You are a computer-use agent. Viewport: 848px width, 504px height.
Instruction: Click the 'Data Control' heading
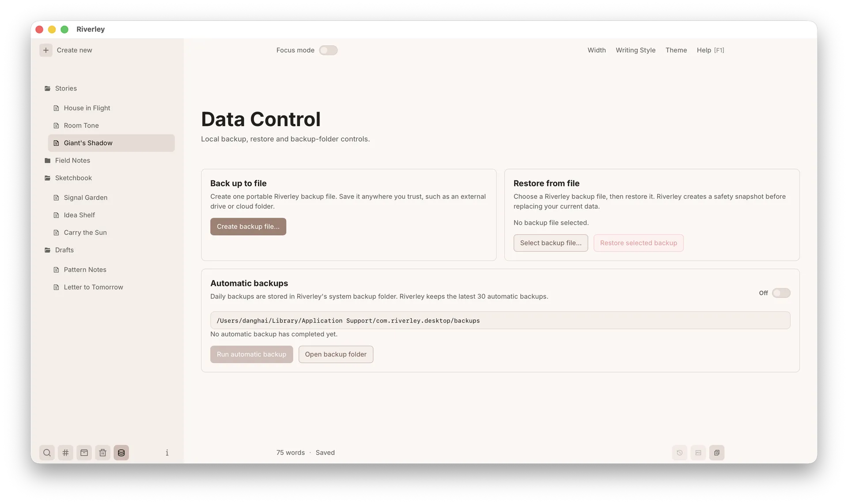[261, 119]
